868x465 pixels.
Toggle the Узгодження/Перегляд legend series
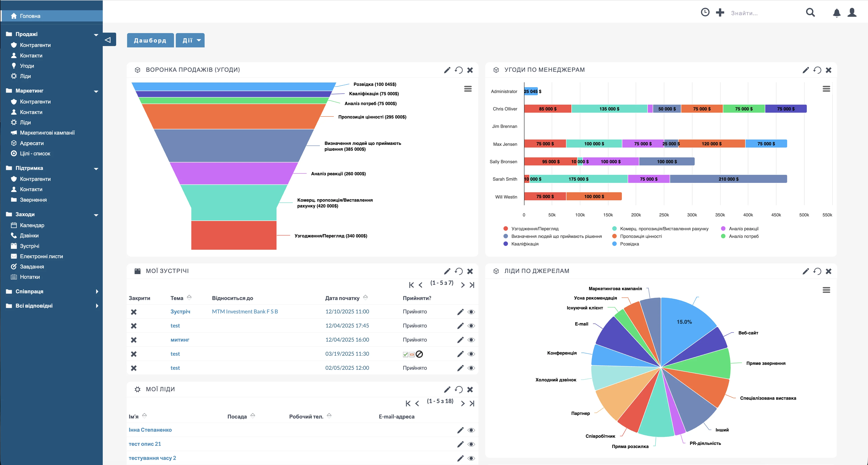pyautogui.click(x=534, y=229)
